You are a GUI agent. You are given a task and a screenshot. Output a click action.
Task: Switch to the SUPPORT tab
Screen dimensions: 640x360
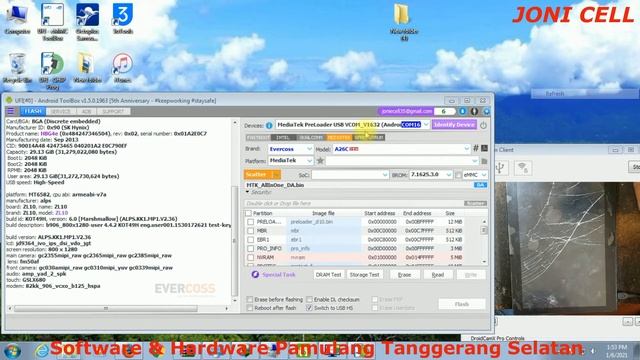[113, 111]
